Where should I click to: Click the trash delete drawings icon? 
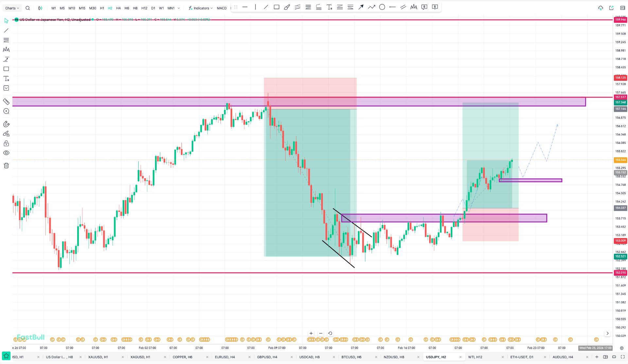(x=6, y=165)
